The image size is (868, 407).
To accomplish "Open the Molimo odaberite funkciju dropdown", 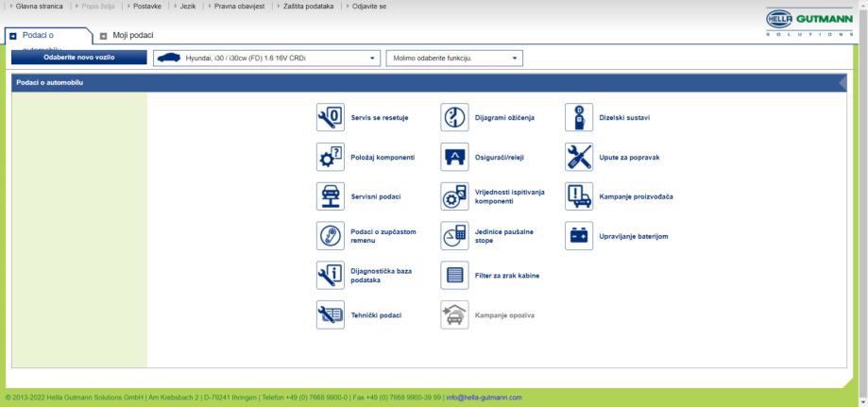I will pos(455,59).
